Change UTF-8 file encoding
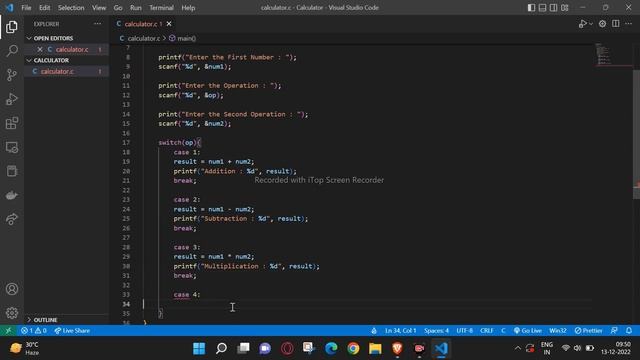Screen dimensions: 640x360 tap(464, 331)
